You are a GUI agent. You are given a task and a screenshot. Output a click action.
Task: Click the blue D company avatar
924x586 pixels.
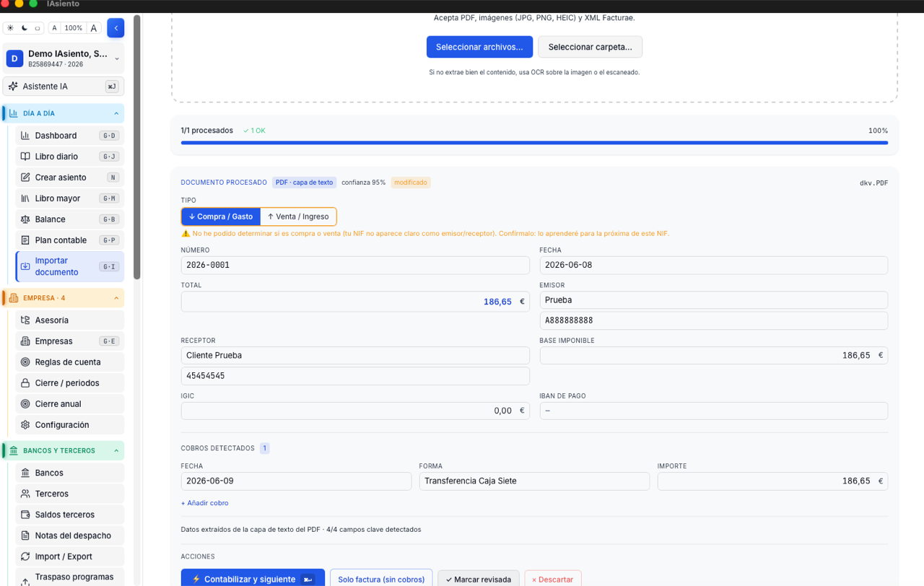coord(14,58)
